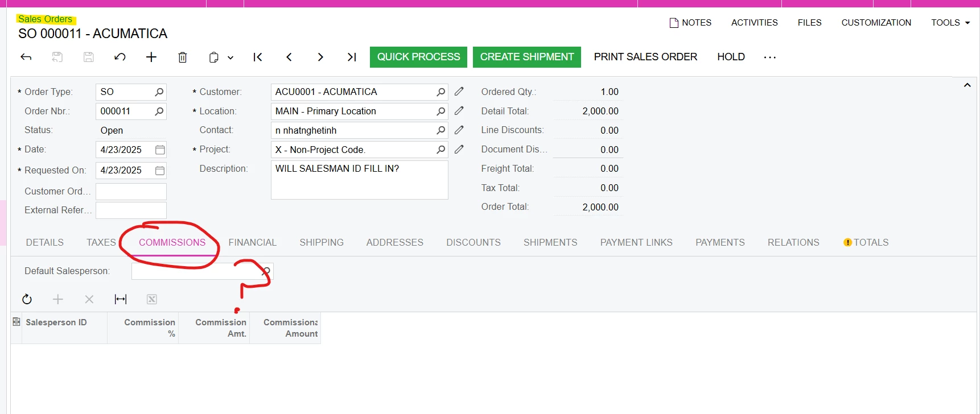980x414 pixels.
Task: Open the more actions ellipsis menu
Action: pos(770,57)
